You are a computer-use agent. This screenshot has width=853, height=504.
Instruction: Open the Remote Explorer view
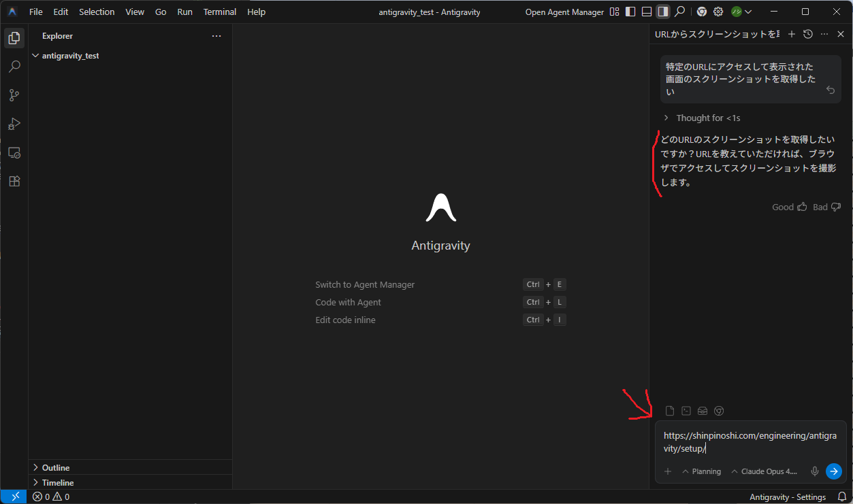[x=14, y=152]
